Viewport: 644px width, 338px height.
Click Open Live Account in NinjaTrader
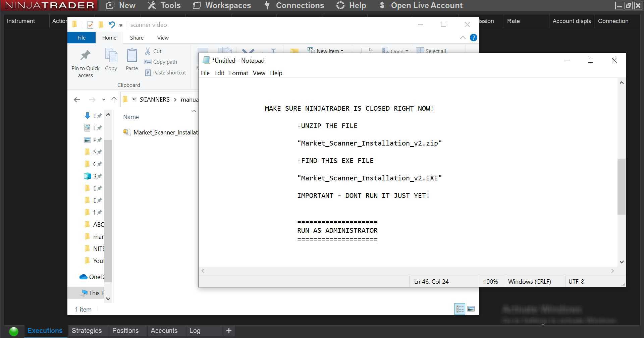coord(426,5)
